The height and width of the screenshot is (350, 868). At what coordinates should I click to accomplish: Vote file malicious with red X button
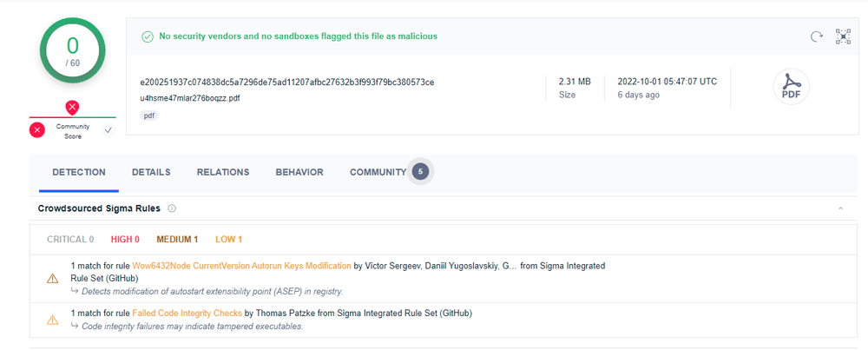(x=37, y=130)
